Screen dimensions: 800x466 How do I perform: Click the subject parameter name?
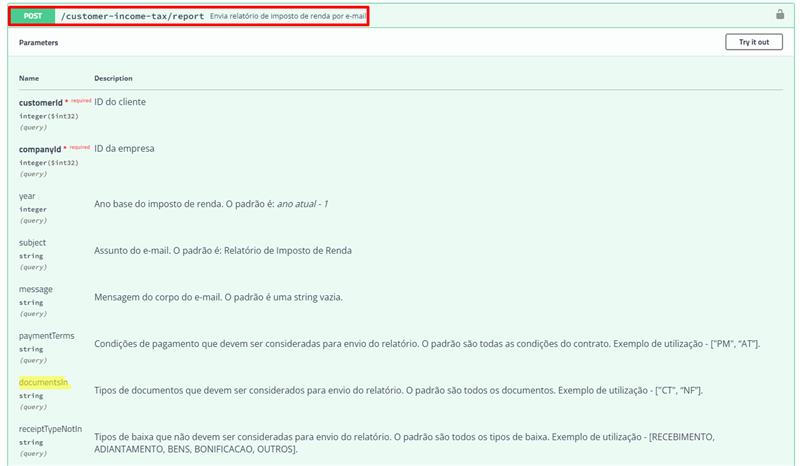pos(32,242)
